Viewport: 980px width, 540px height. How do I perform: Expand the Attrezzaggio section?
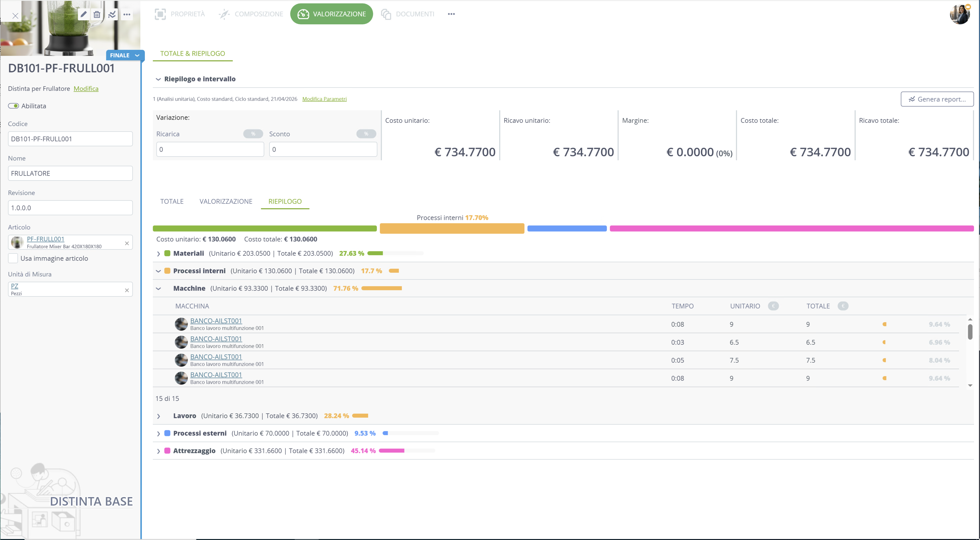pyautogui.click(x=159, y=451)
